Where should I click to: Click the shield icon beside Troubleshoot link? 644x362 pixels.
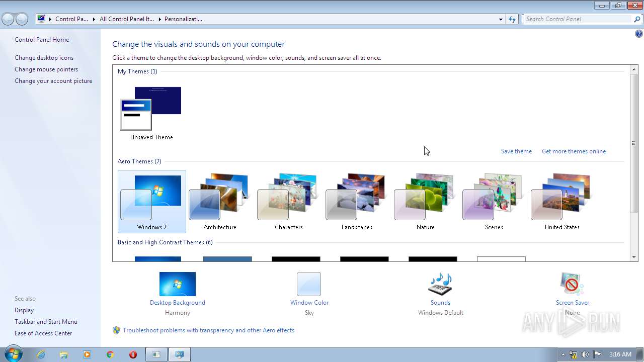click(116, 330)
